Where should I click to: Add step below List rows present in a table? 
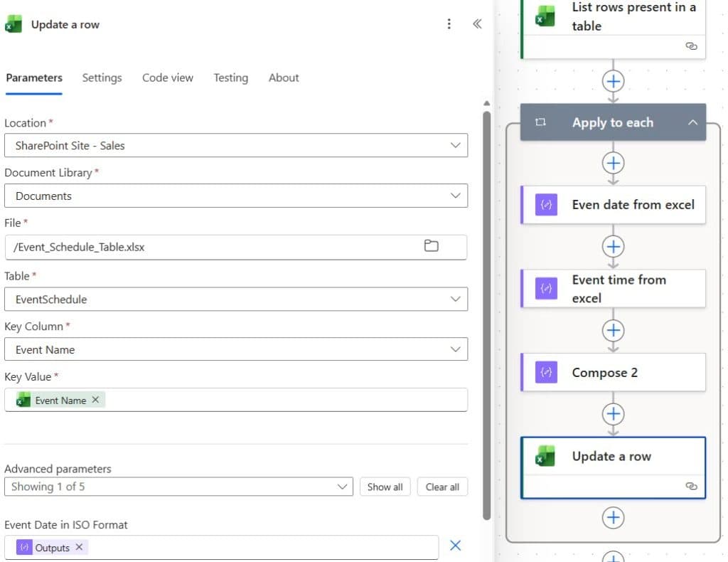[x=613, y=81]
